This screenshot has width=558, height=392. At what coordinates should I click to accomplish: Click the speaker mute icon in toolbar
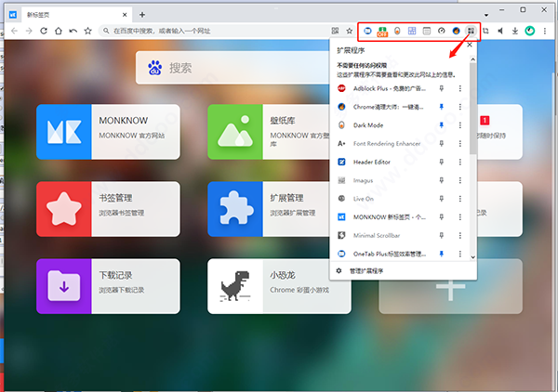tap(500, 31)
